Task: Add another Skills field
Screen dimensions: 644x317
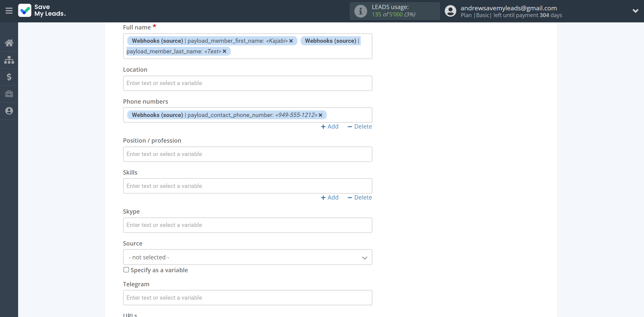Action: pyautogui.click(x=330, y=197)
